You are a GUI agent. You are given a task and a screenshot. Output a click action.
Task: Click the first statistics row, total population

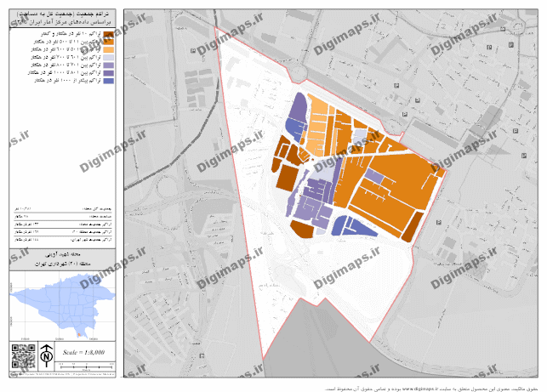click(63, 208)
